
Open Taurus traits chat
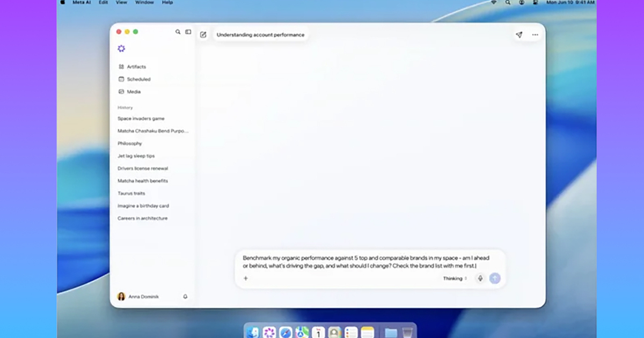pos(131,193)
